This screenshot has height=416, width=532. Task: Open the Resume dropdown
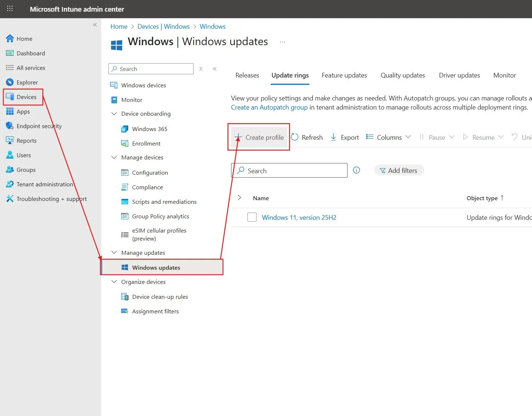[x=483, y=137]
